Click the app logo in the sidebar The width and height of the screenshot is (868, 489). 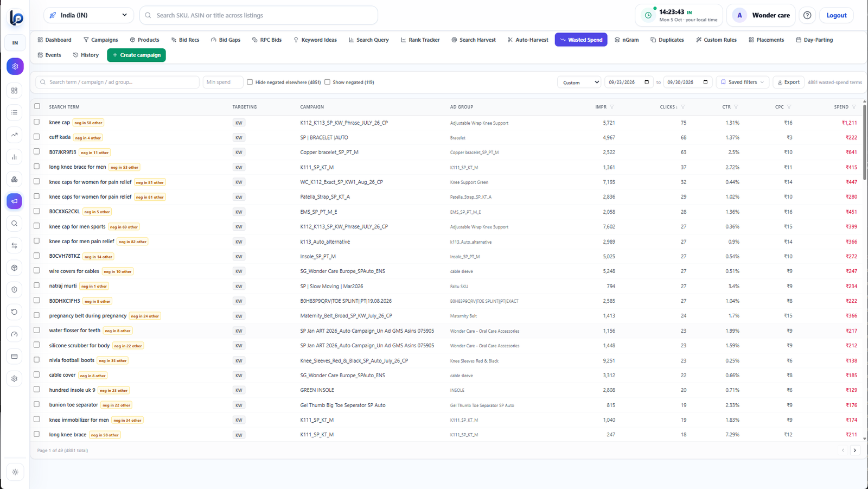click(x=16, y=18)
